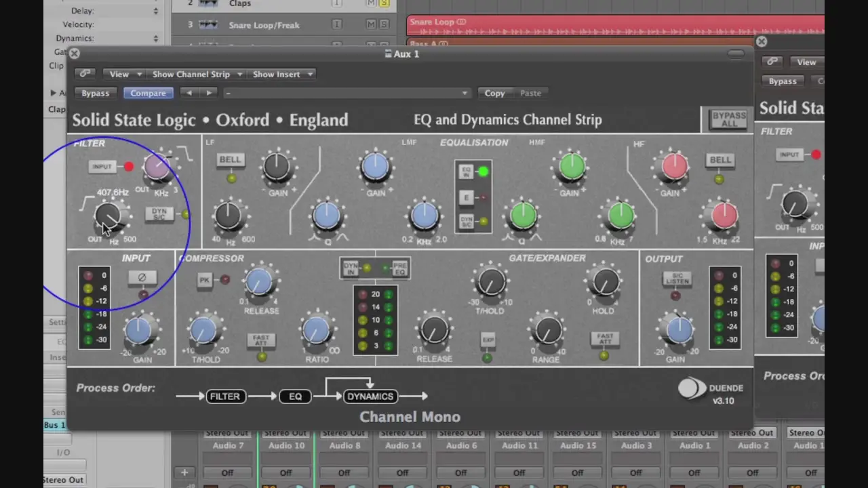Solo the Snare Loop/Freak track
Screen dimensions: 868x488
coord(384,24)
